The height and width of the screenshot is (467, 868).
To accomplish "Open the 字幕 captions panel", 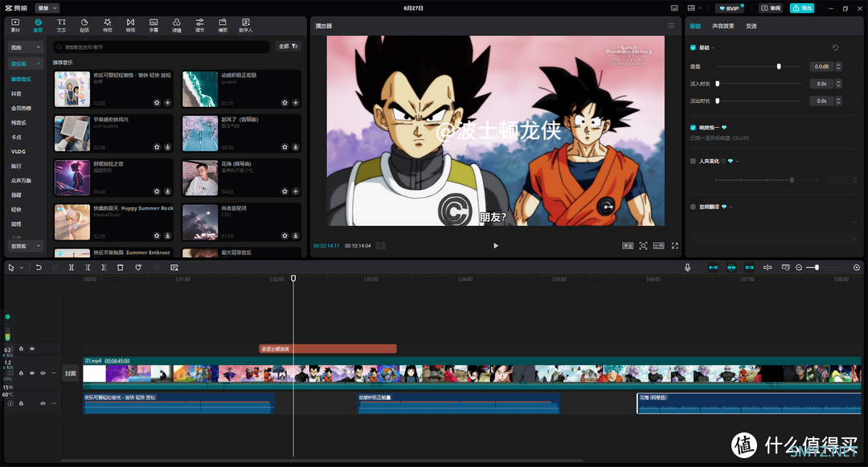I will click(x=154, y=26).
